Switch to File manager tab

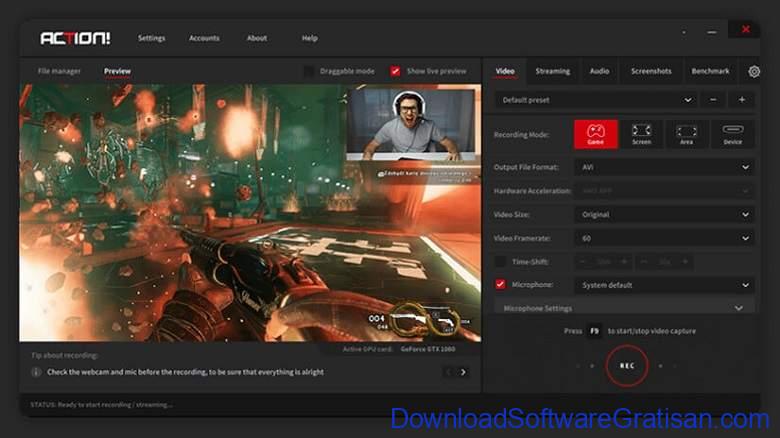click(x=59, y=71)
